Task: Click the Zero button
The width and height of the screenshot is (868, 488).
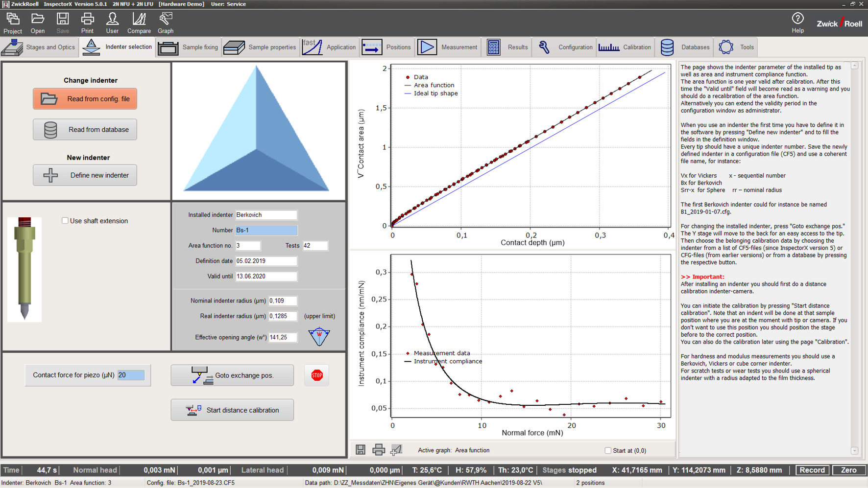Action: coord(849,470)
